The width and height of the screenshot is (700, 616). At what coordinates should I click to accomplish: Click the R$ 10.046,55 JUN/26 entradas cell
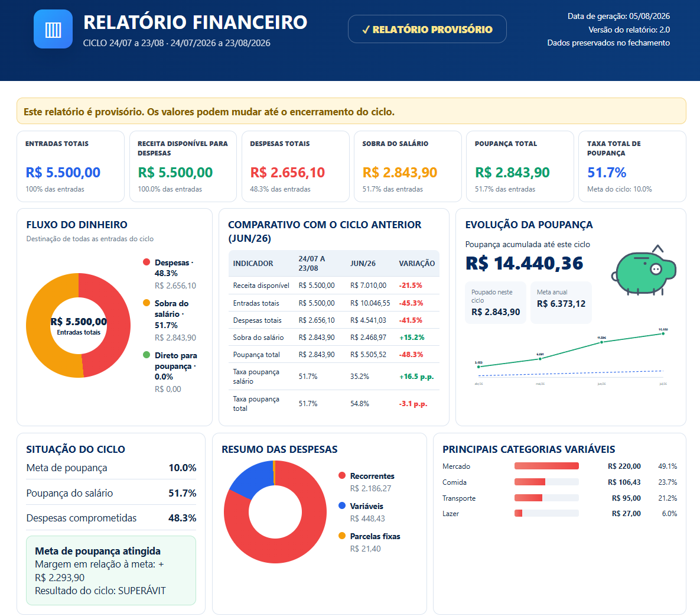coord(370,303)
